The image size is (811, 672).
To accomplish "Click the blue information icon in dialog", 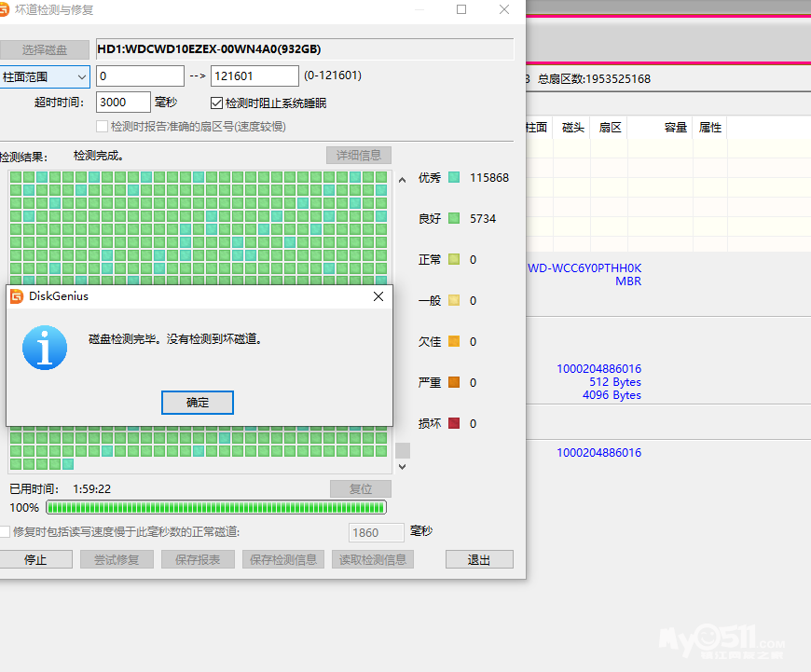I will [45, 348].
